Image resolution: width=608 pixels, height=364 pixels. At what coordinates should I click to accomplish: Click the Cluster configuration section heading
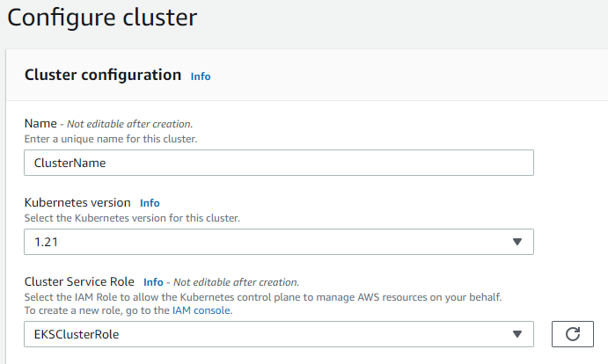pyautogui.click(x=103, y=76)
